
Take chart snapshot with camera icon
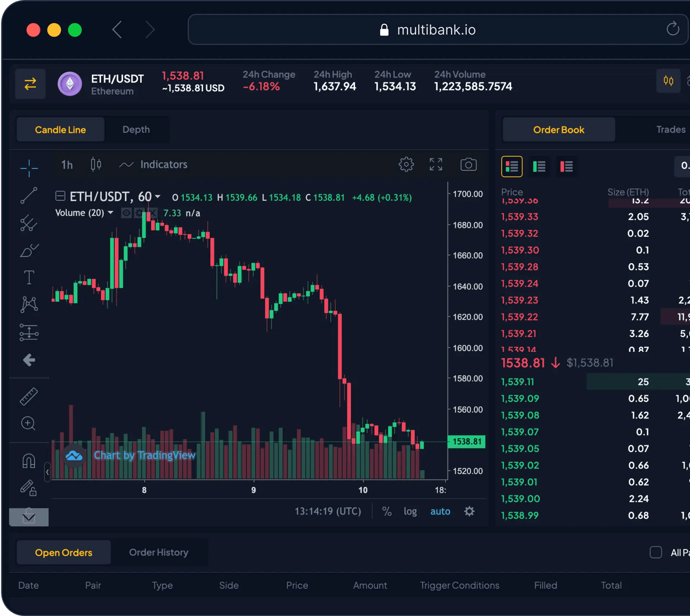coord(468,165)
